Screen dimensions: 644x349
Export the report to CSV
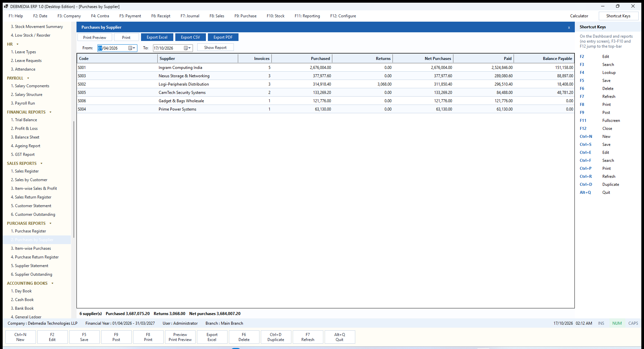(x=191, y=37)
